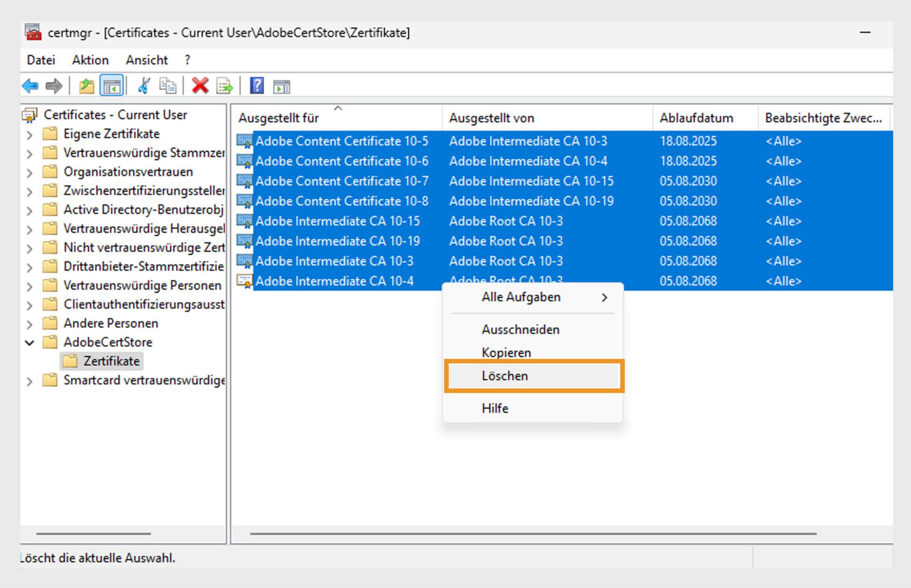Open the Alle Aufgaben submenu arrow
The width and height of the screenshot is (911, 588).
604,297
